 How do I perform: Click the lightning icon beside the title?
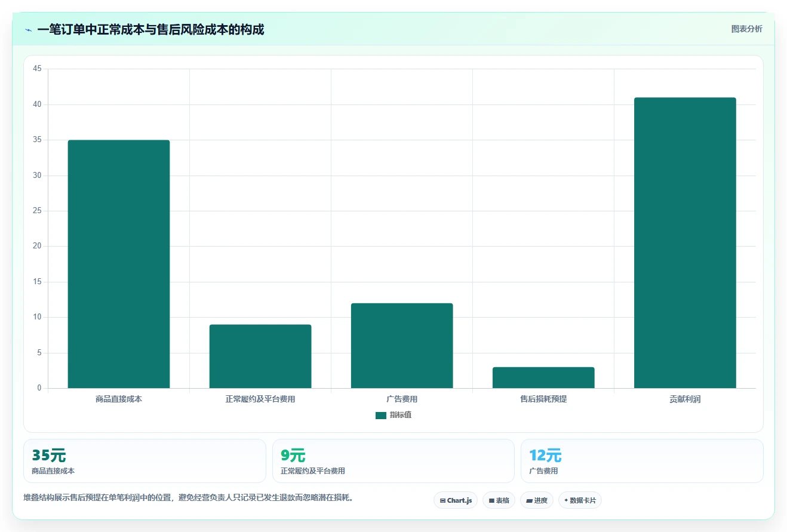(x=28, y=30)
